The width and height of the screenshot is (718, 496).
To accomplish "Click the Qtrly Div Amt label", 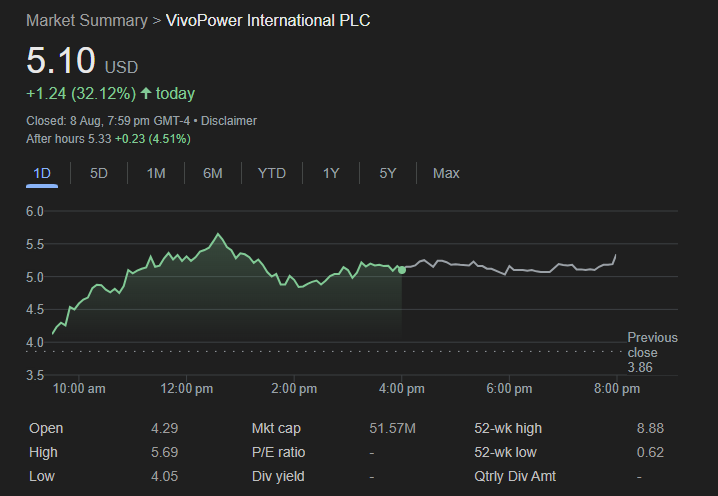I will (515, 476).
